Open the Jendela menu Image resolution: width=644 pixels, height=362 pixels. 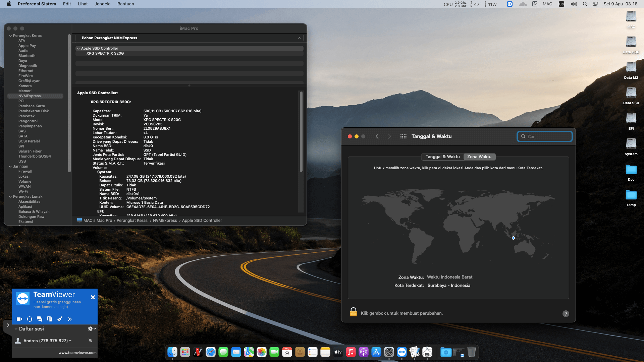click(x=102, y=4)
